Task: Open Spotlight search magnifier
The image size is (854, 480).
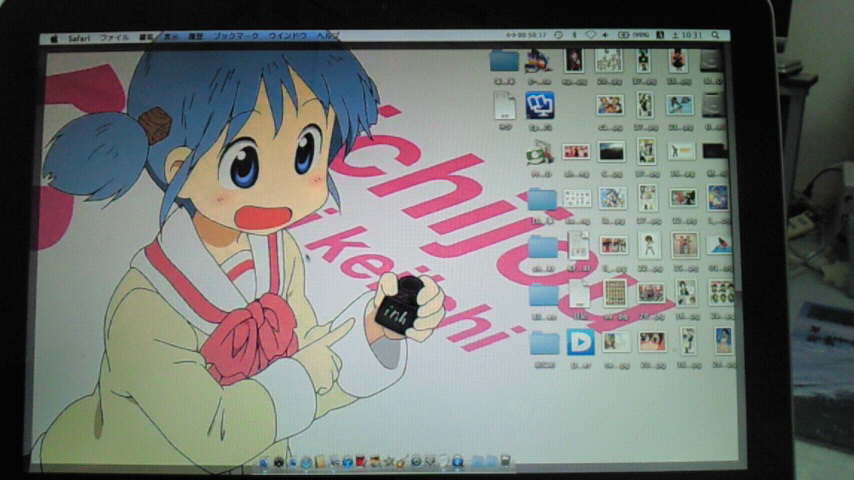Action: pyautogui.click(x=715, y=35)
